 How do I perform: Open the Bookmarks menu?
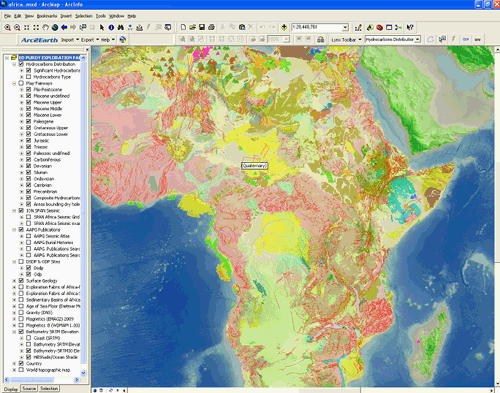[47, 16]
